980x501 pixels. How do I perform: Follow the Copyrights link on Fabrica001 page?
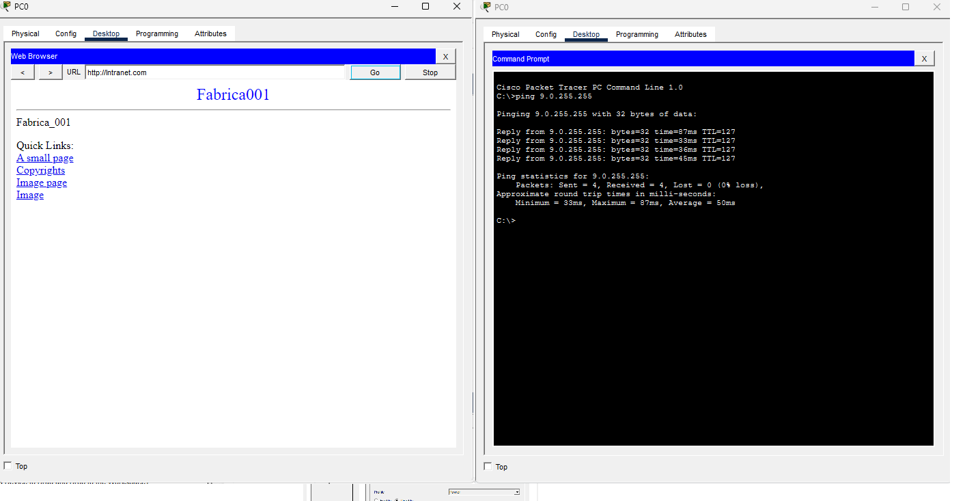pos(40,170)
